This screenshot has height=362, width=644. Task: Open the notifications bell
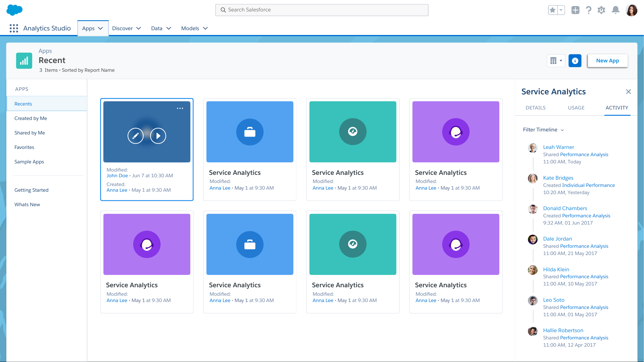point(616,10)
